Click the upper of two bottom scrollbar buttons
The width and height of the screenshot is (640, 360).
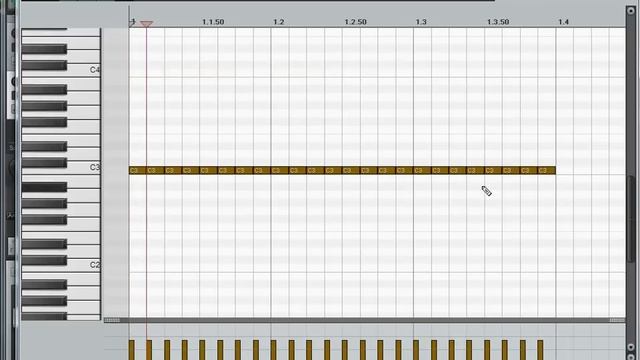[x=631, y=347]
